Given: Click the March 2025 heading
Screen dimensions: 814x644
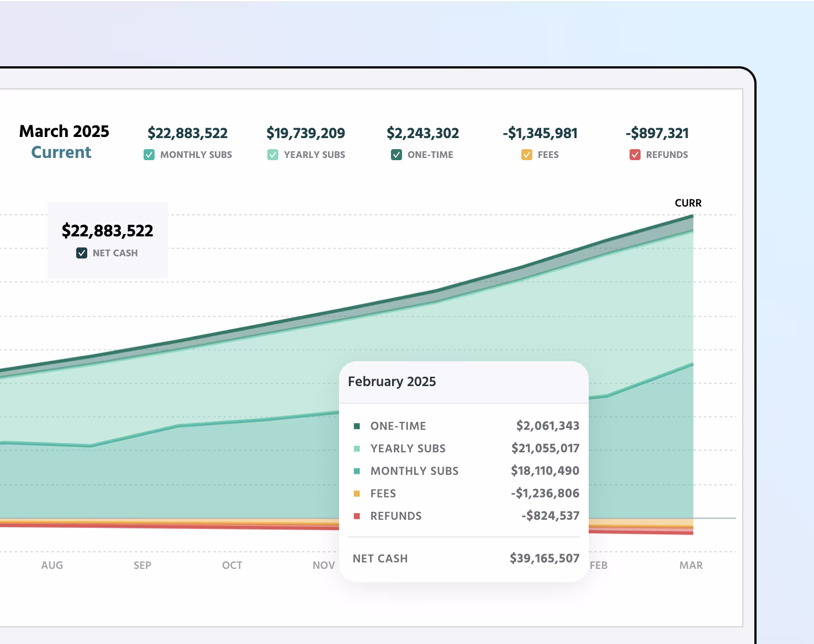Looking at the screenshot, I should [64, 131].
